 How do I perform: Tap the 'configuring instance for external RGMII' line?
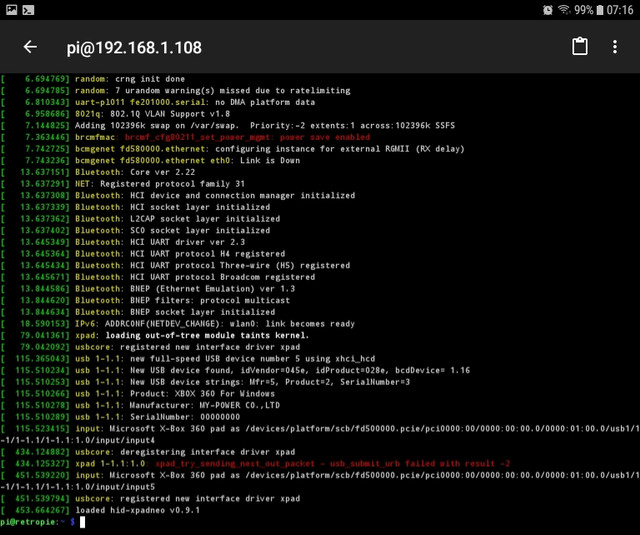pos(232,149)
